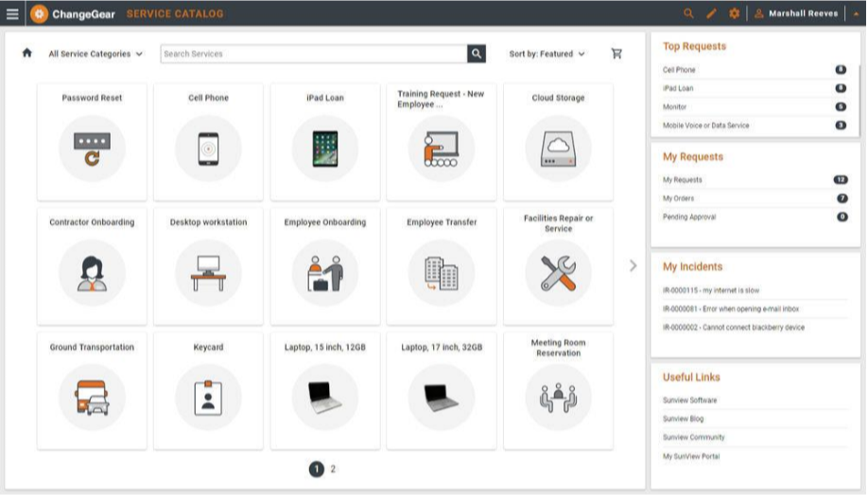This screenshot has width=868, height=495.
Task: Expand the user menu arrow at far right
Action: pos(856,14)
